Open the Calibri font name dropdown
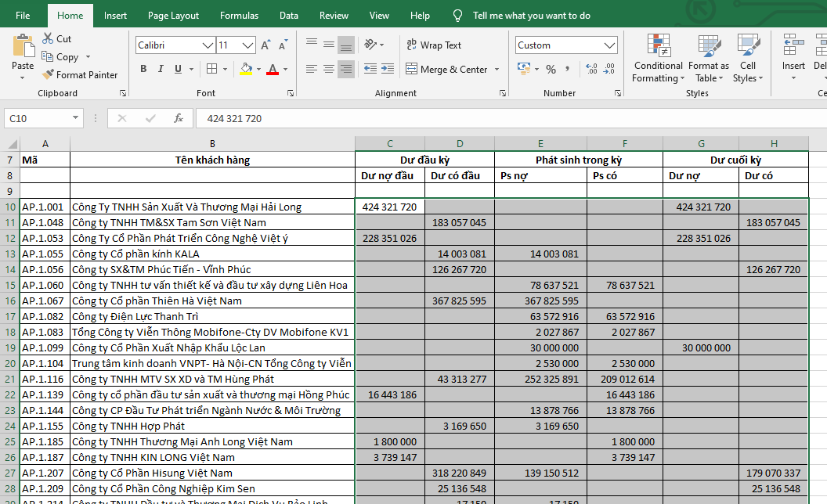The height and width of the screenshot is (504, 827). click(207, 45)
